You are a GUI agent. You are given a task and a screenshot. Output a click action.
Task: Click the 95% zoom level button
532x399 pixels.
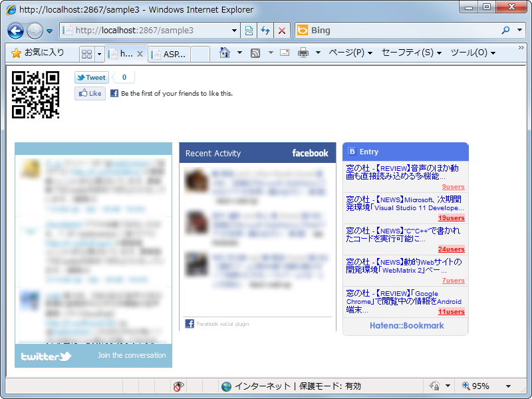pyautogui.click(x=475, y=386)
